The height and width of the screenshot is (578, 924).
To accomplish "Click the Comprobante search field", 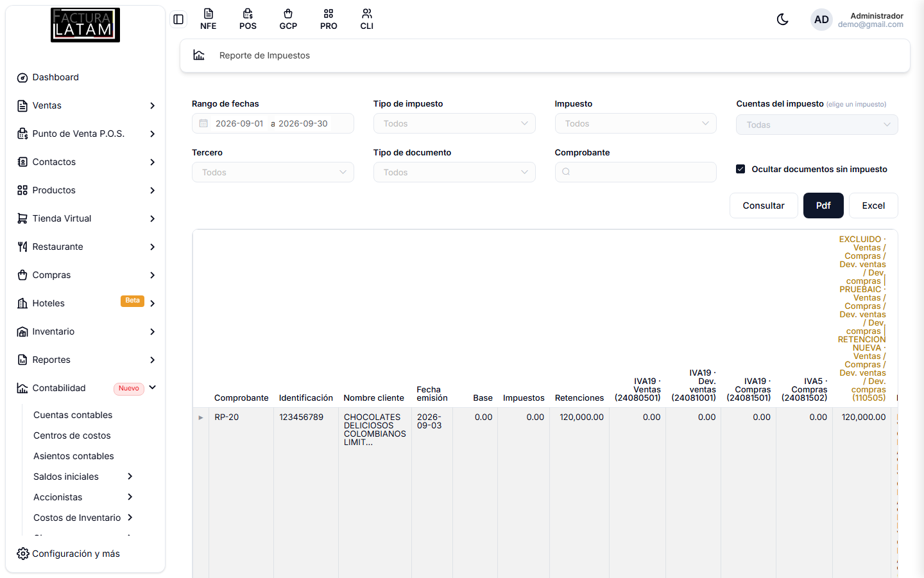I will pyautogui.click(x=635, y=172).
